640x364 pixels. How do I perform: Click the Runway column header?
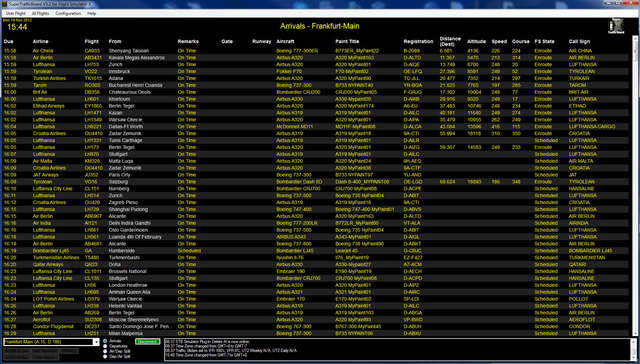click(262, 42)
